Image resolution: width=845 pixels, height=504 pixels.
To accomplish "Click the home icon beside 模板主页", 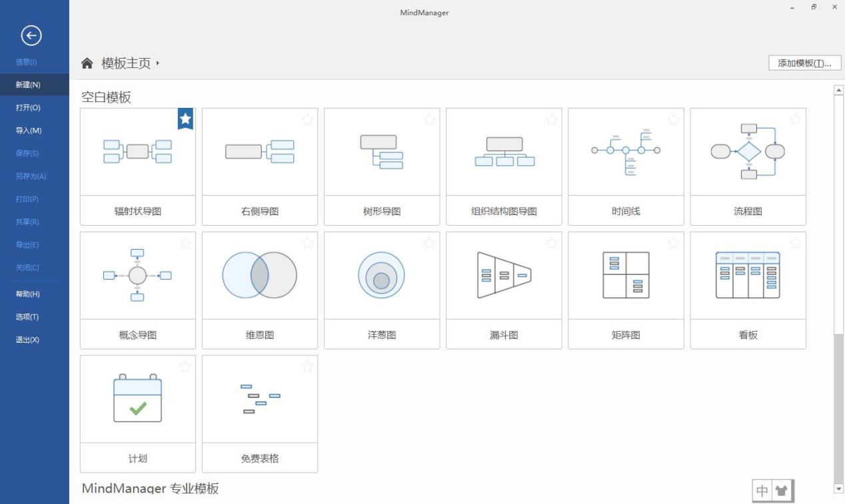I will pos(88,62).
